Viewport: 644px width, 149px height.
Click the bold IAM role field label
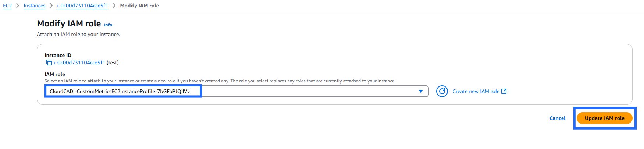[54, 74]
